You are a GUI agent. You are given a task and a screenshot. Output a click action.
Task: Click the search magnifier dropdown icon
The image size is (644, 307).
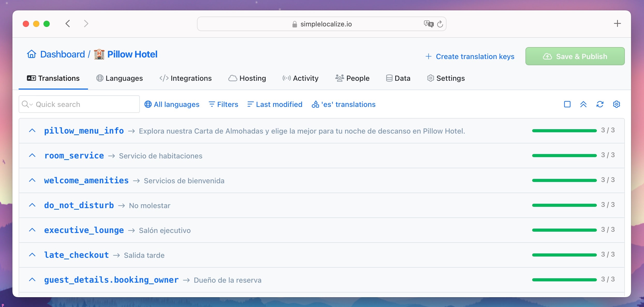[27, 104]
